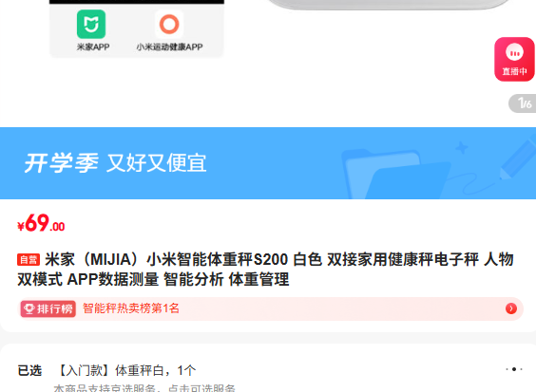
Task: Tap the 排行榜 trophy badge
Action: click(x=48, y=309)
